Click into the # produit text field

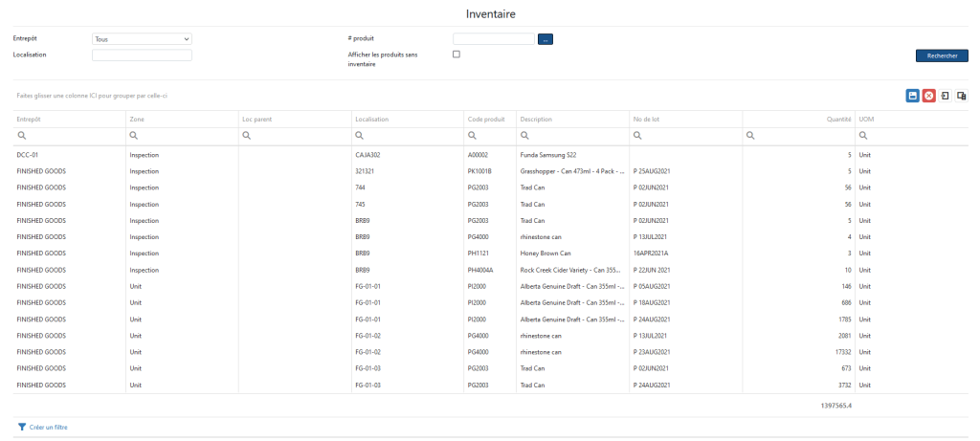(493, 39)
